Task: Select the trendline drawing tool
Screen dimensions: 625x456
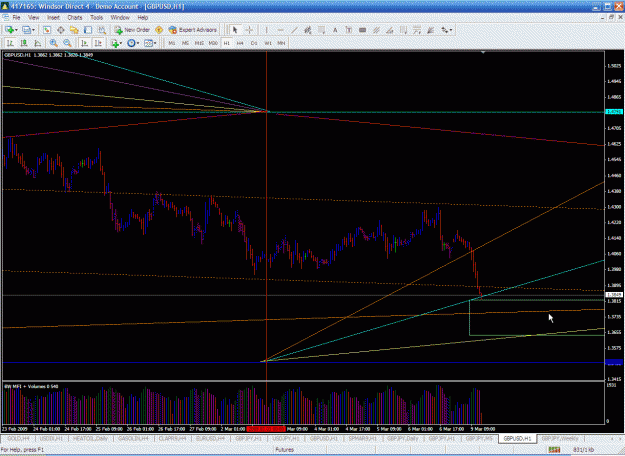Action: [294, 30]
